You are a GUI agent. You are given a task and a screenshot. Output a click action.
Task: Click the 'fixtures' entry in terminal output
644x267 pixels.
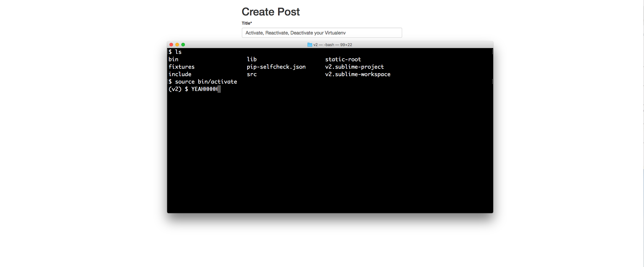181,67
